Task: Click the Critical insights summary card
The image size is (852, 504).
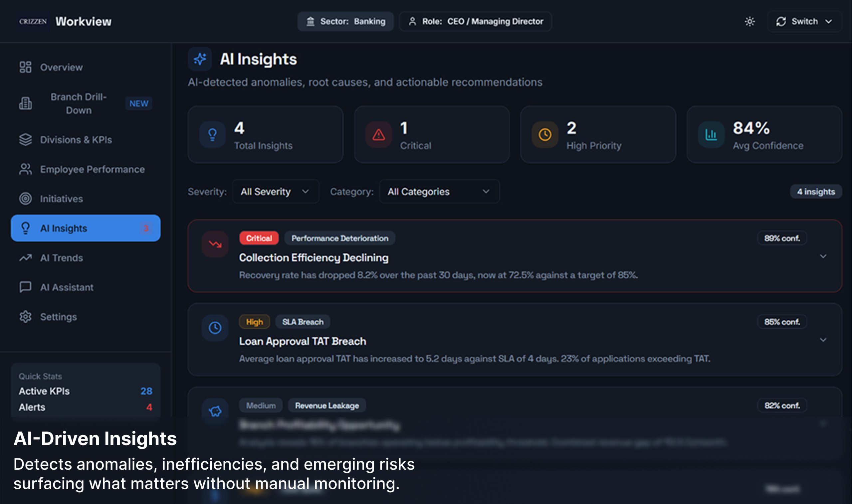Action: [x=431, y=134]
